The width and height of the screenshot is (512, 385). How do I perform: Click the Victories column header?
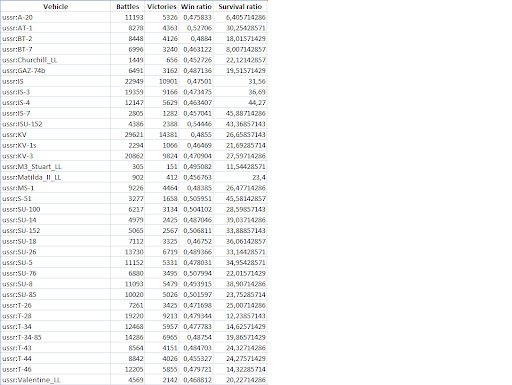tap(162, 6)
